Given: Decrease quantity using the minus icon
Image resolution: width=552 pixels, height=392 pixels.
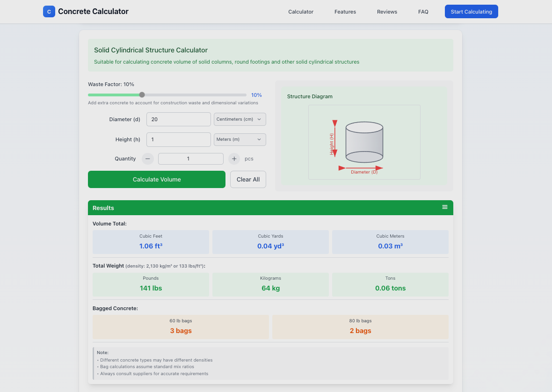Looking at the screenshot, I should coord(147,159).
